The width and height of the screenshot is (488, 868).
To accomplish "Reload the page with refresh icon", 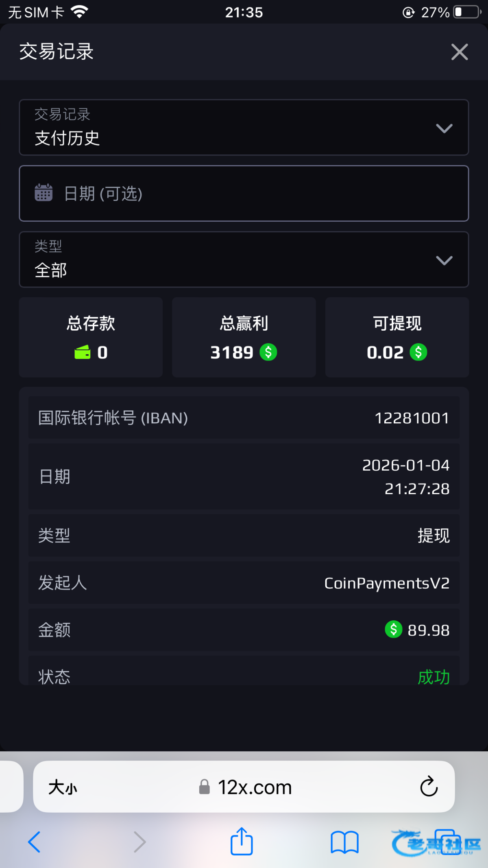I will (x=429, y=787).
